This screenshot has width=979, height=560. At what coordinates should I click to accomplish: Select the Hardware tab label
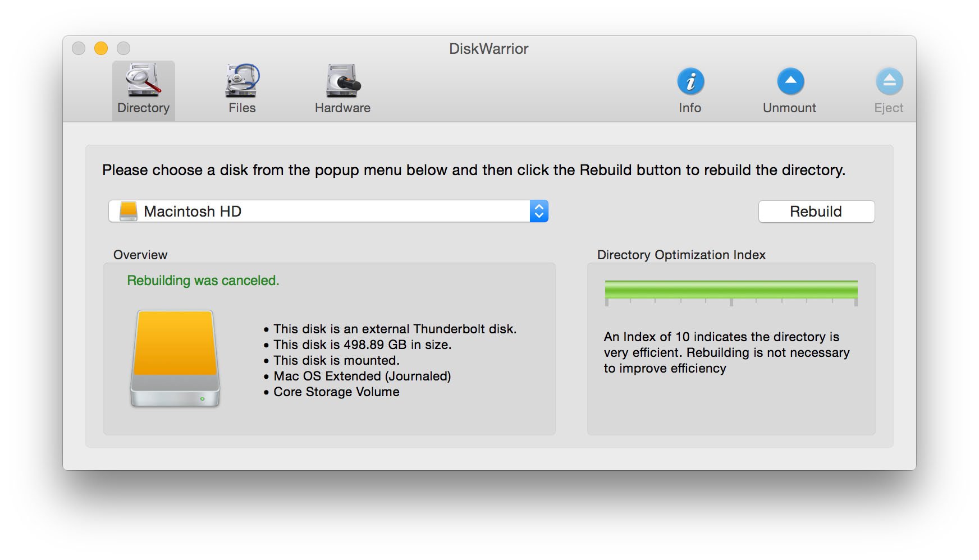(342, 108)
